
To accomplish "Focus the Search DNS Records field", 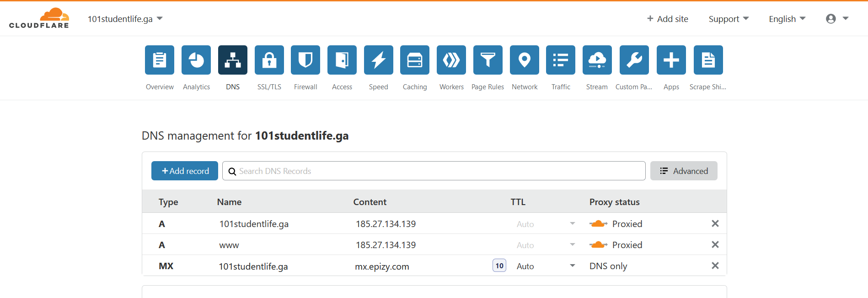I will pos(434,171).
